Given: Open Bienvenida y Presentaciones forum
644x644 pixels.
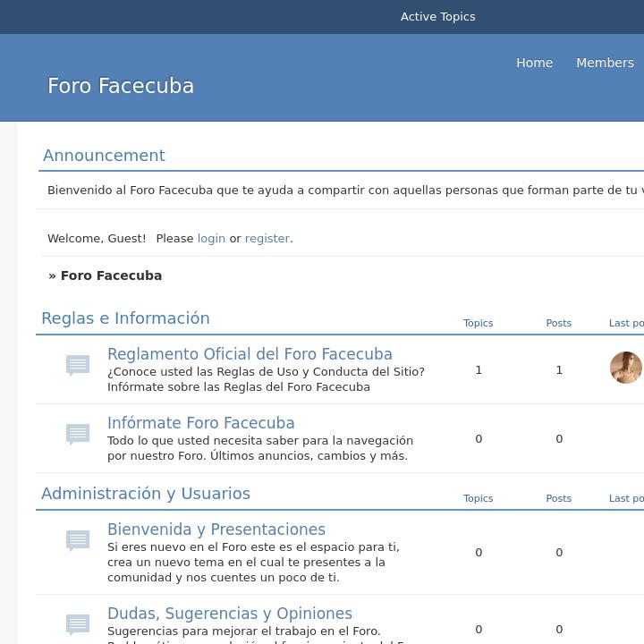Looking at the screenshot, I should pos(216,530).
